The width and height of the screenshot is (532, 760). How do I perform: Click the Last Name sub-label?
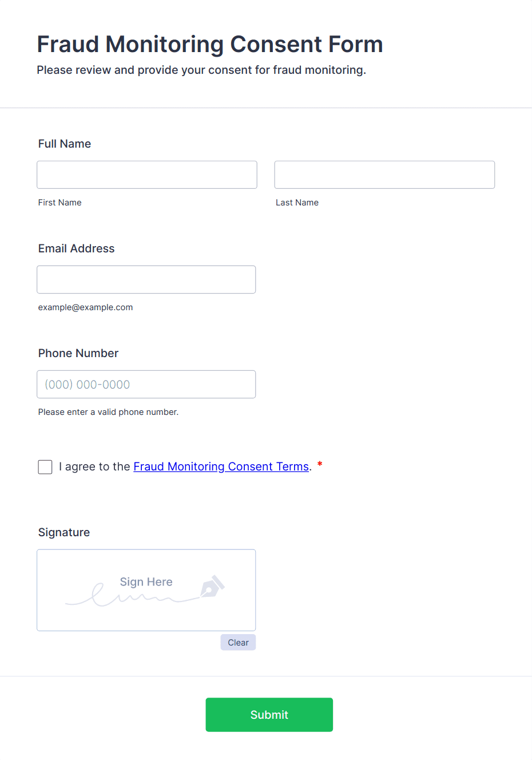(x=297, y=203)
